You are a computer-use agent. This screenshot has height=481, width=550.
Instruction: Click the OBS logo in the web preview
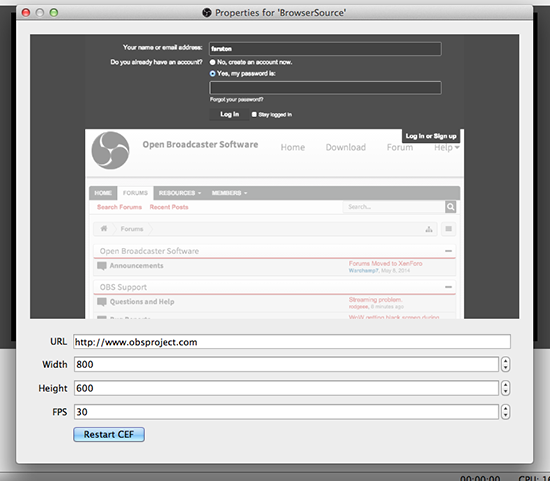(110, 151)
